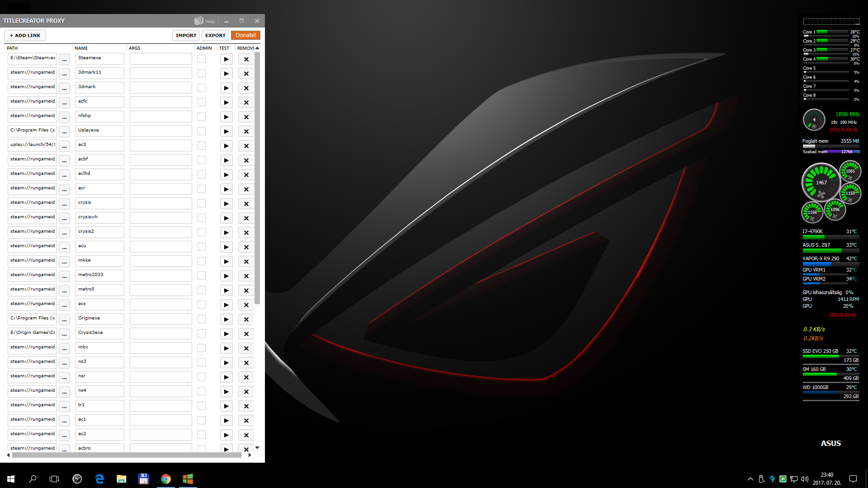Viewport: 868px width, 488px height.
Task: Click args field for acs row
Action: point(161,305)
